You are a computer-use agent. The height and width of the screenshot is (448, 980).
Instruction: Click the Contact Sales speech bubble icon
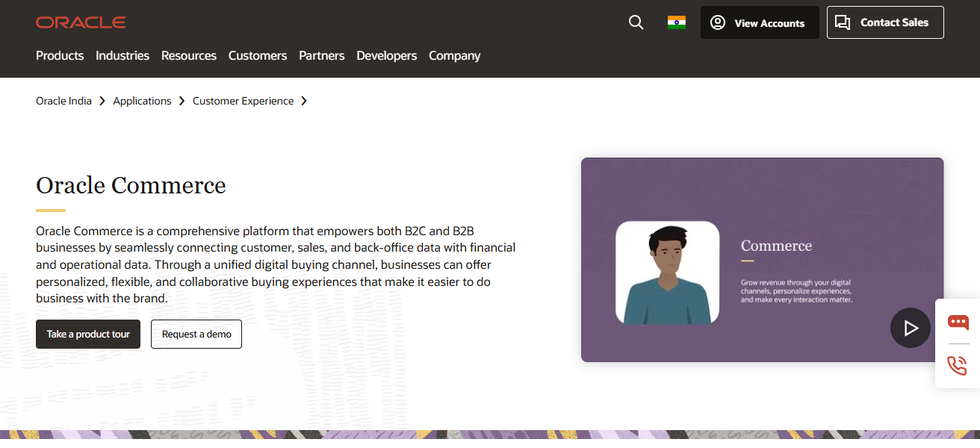coord(843,22)
